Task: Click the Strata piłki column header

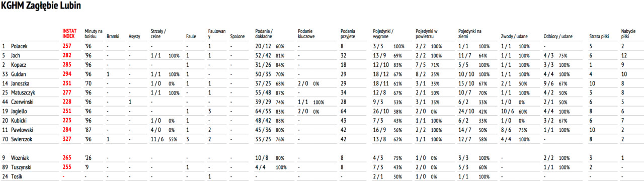Action: (599, 36)
